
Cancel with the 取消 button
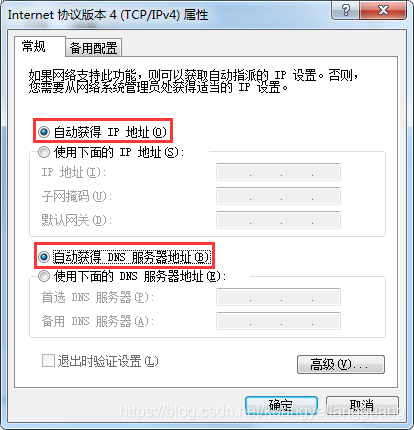pyautogui.click(x=362, y=405)
